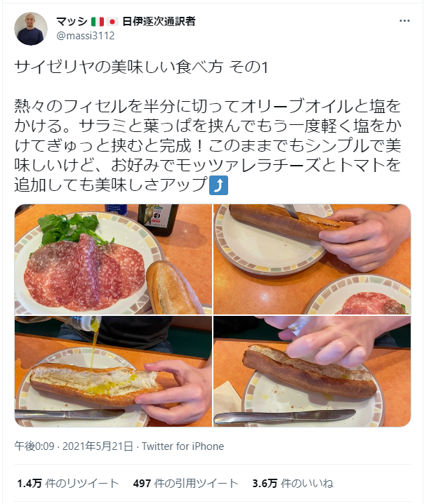The height and width of the screenshot is (504, 424).
Task: Click the Japanese flag emoji in display name
Action: click(112, 22)
